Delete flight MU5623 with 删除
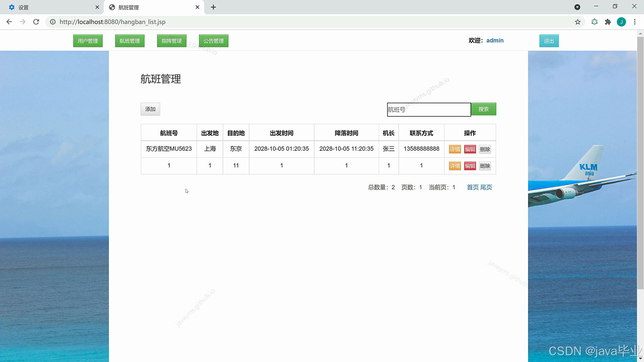Screen dimensions: 644x362 coord(485,149)
